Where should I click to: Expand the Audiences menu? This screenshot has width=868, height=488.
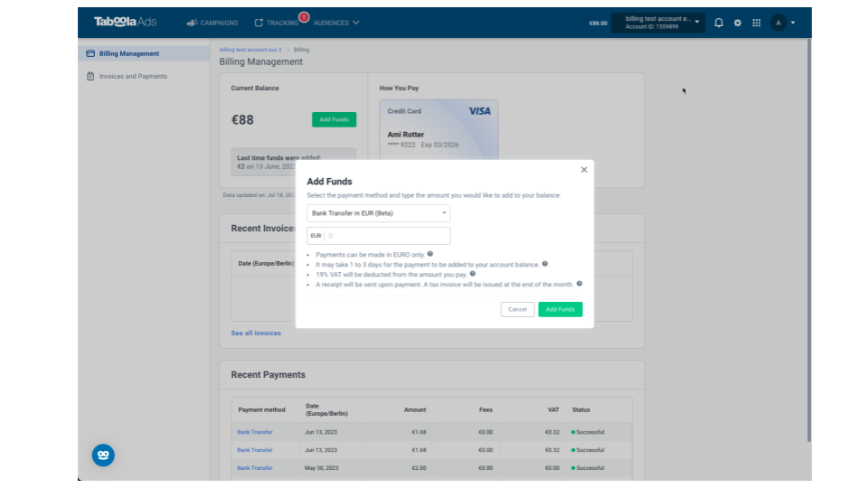click(x=336, y=23)
